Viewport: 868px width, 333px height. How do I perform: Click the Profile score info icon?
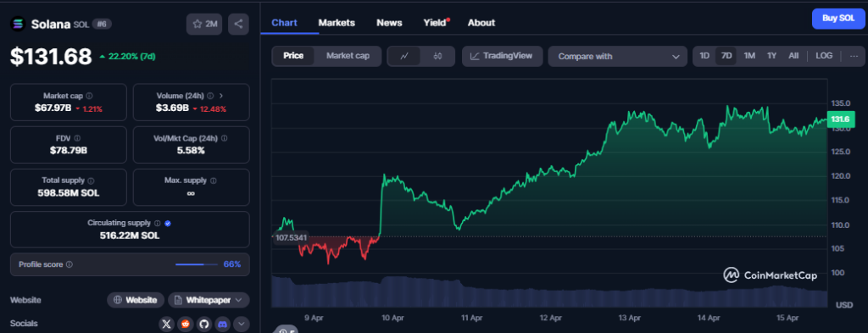click(x=70, y=264)
